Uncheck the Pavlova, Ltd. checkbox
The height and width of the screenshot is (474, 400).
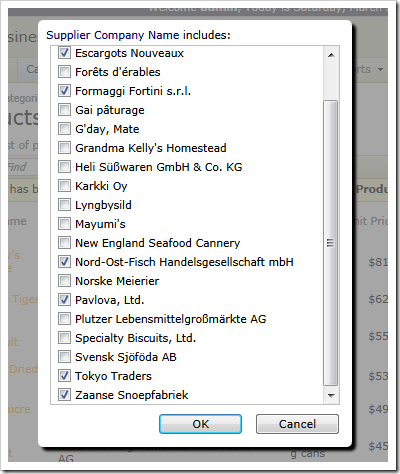(x=64, y=300)
